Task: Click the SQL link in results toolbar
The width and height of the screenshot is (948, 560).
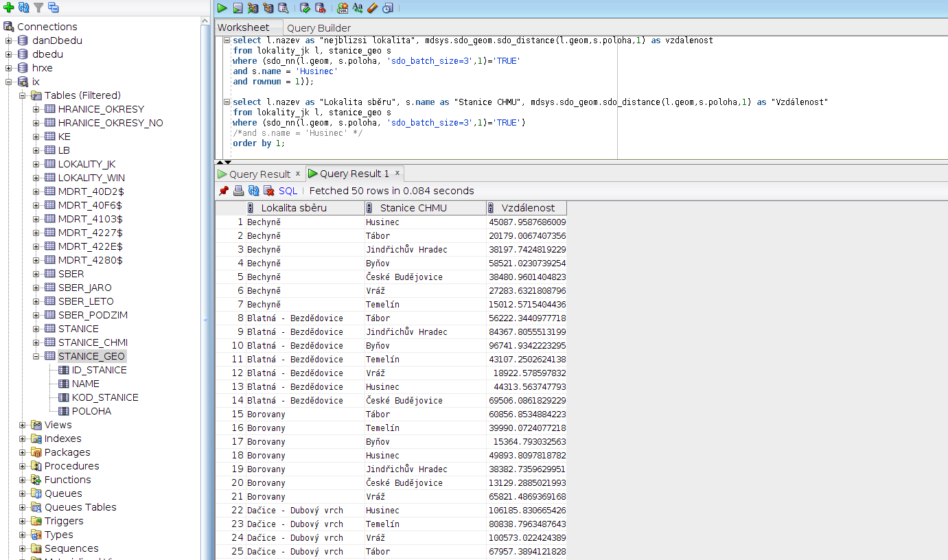Action: pyautogui.click(x=288, y=191)
